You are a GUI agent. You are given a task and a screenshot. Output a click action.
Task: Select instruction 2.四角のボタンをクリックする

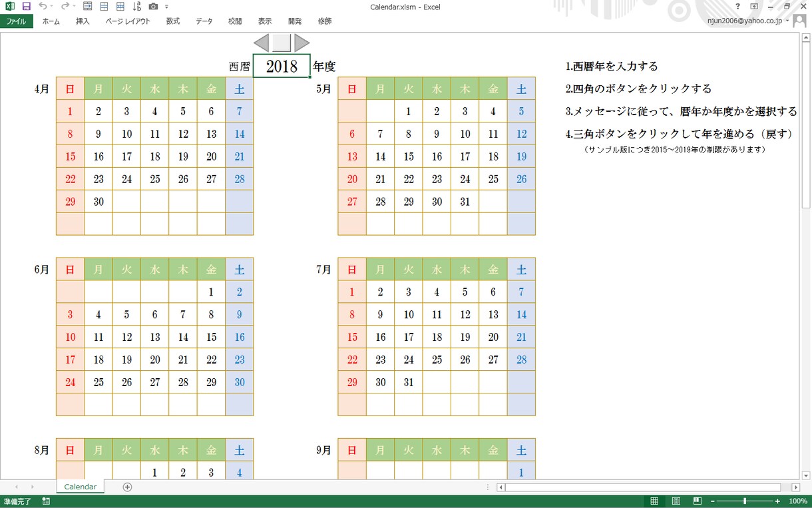(x=638, y=89)
